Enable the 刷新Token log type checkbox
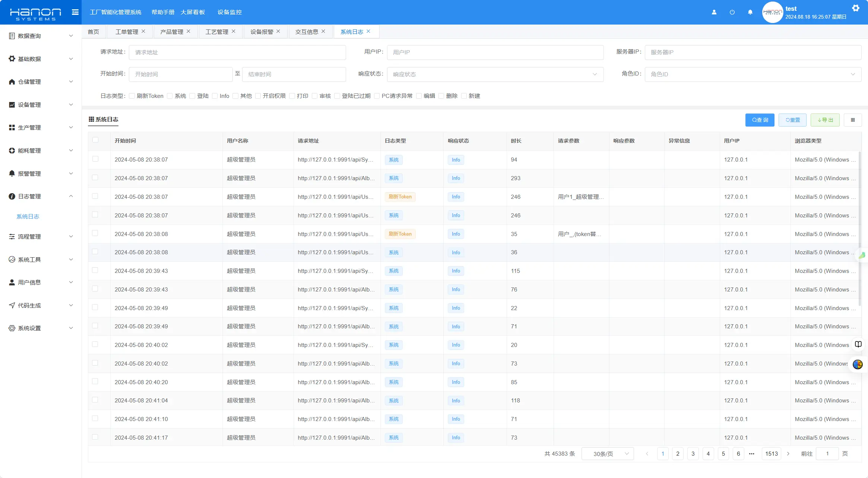 [132, 96]
